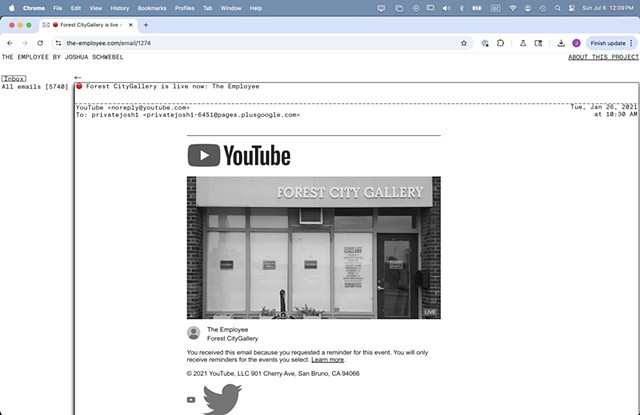Click the sender YouTube noreply address
The width and height of the screenshot is (640, 415).
tap(133, 108)
